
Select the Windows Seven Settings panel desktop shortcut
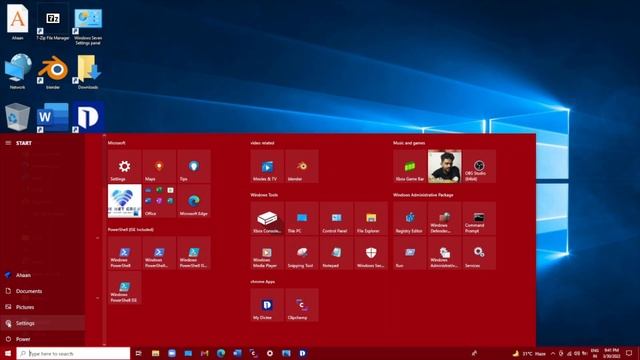click(88, 25)
